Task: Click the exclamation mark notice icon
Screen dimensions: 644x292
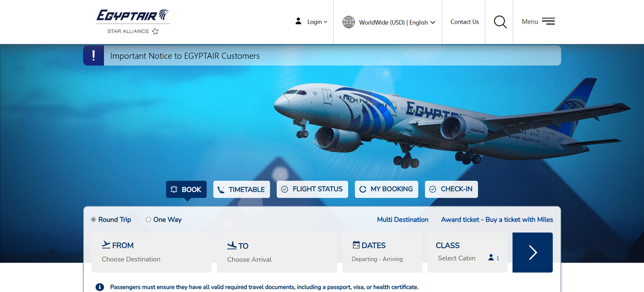Action: click(x=93, y=55)
